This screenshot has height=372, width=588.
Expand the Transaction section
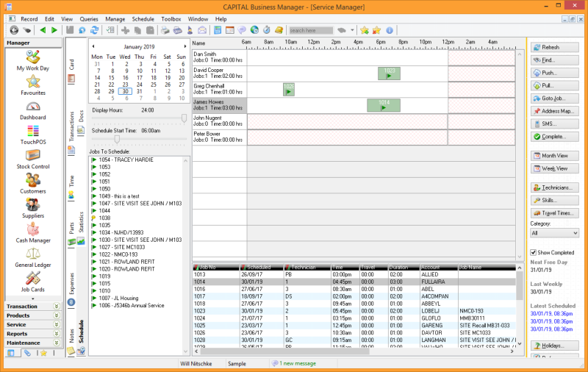pyautogui.click(x=33, y=307)
